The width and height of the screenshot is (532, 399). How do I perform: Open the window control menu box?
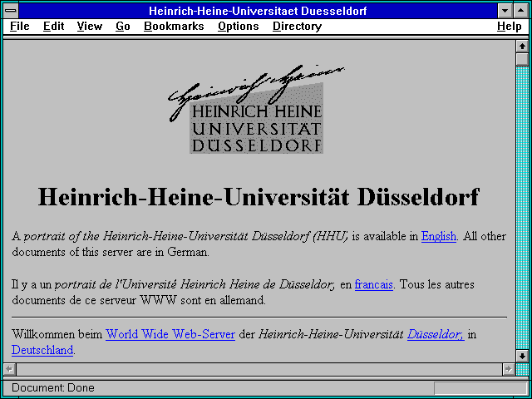pos(11,11)
